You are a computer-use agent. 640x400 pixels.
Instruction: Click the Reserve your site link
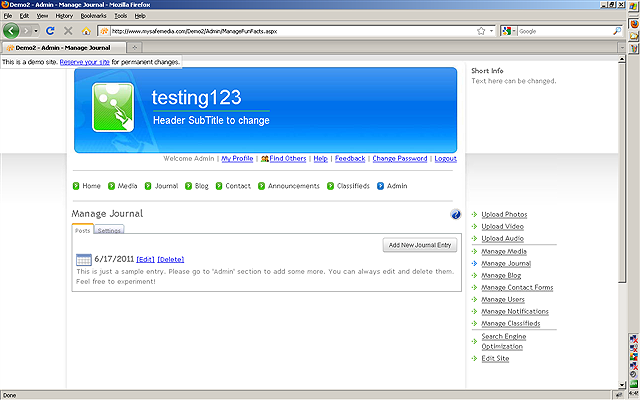tap(84, 62)
